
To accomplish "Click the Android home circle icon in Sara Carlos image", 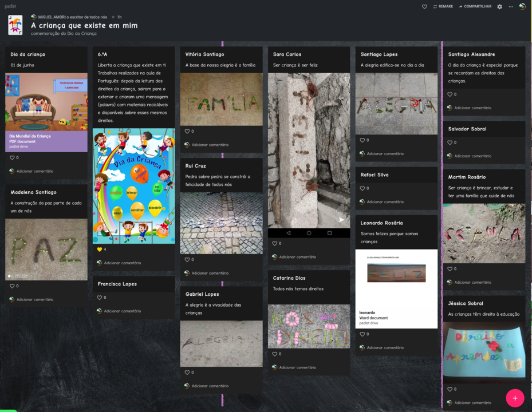I will [x=309, y=233].
